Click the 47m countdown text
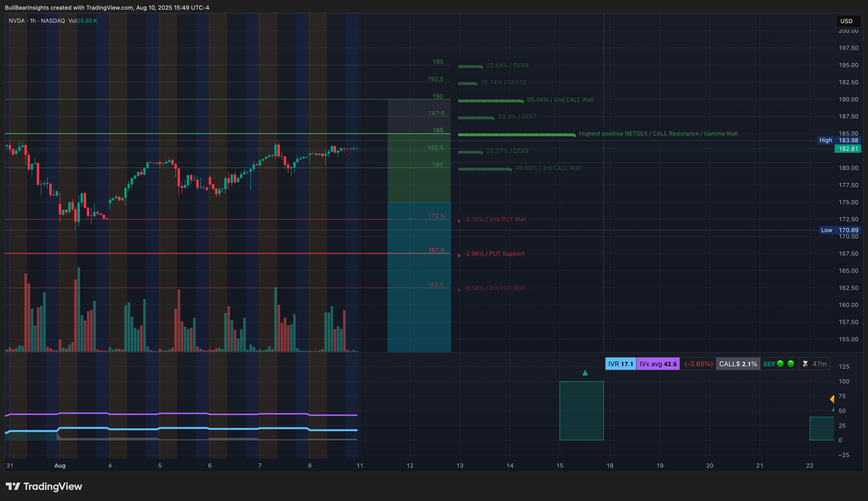The image size is (868, 501). pyautogui.click(x=819, y=364)
